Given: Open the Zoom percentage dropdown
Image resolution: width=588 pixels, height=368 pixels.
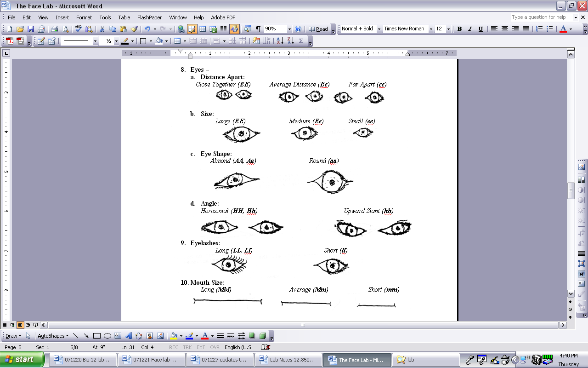Looking at the screenshot, I should 289,29.
